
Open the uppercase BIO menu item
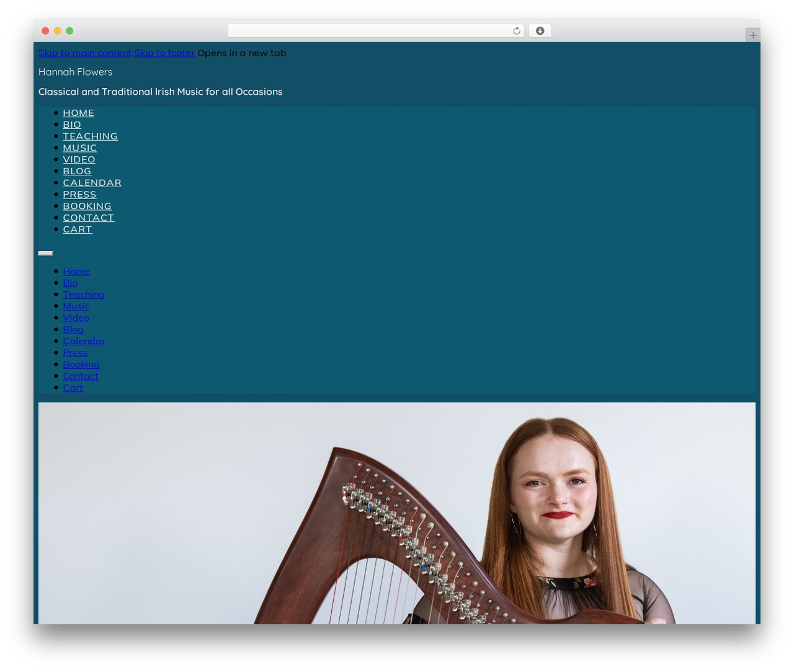click(x=72, y=125)
